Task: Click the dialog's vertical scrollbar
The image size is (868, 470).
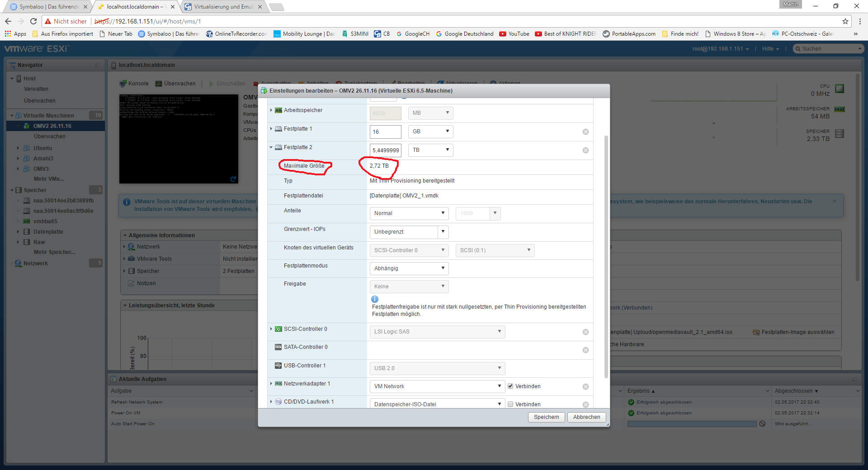Action: pyautogui.click(x=606, y=256)
